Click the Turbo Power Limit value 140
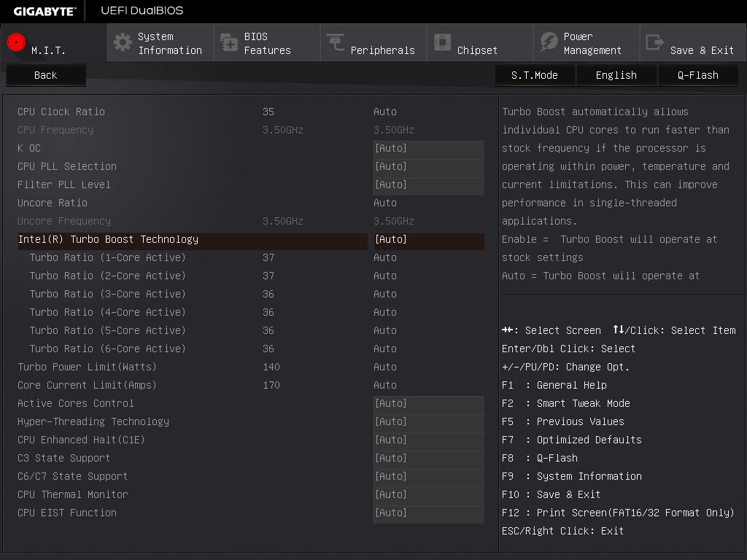Viewport: 747px width, 560px height. (x=271, y=367)
